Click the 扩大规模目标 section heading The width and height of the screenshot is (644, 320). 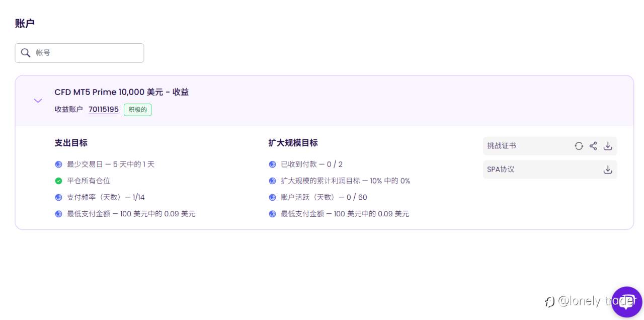(x=293, y=143)
